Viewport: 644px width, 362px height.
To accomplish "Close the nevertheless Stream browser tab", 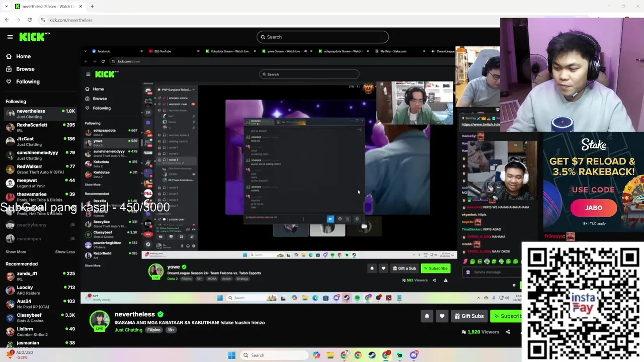I will (80, 7).
